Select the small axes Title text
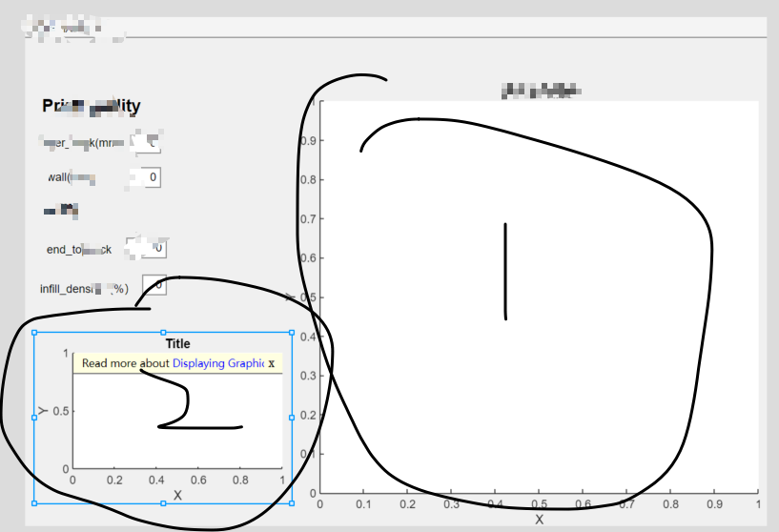Viewport: 779px width, 532px height. pyautogui.click(x=178, y=344)
